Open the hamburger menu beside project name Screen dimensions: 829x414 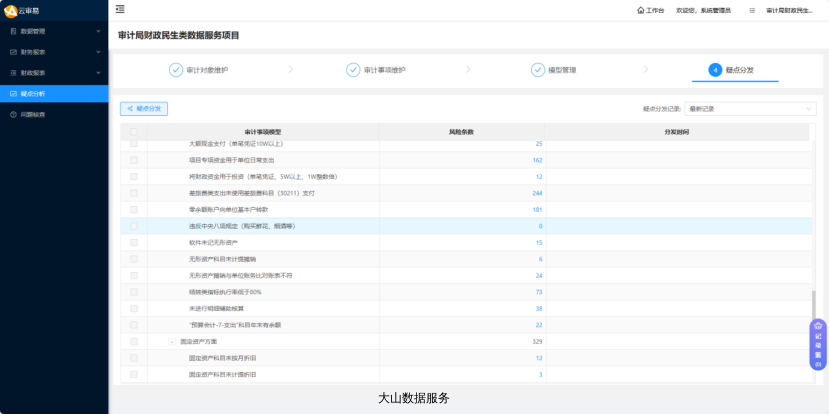pos(752,10)
